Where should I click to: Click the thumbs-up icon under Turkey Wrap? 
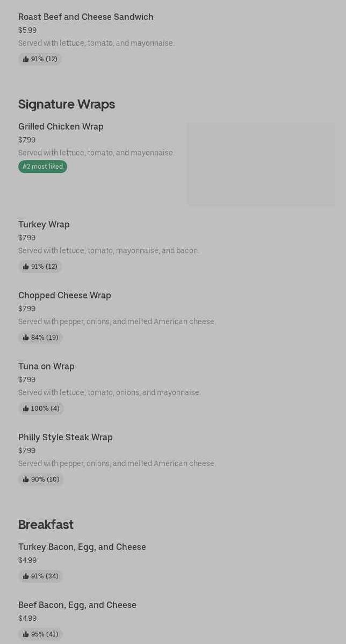(26, 267)
